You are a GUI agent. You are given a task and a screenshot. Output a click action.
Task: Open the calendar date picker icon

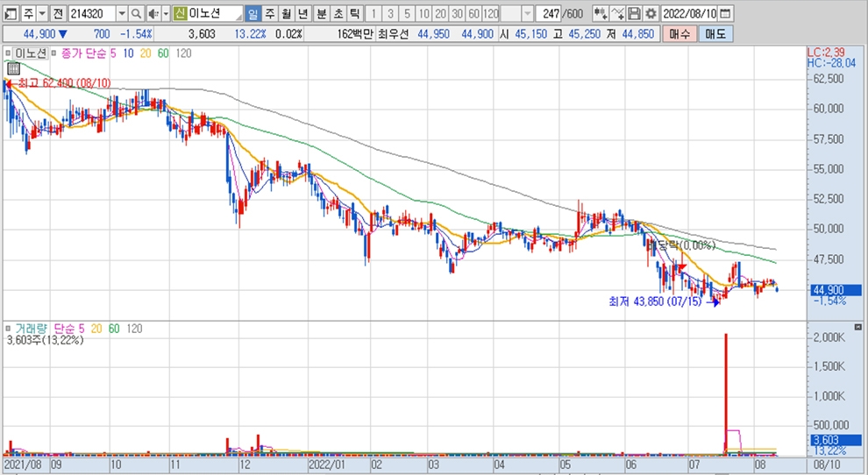pos(727,14)
